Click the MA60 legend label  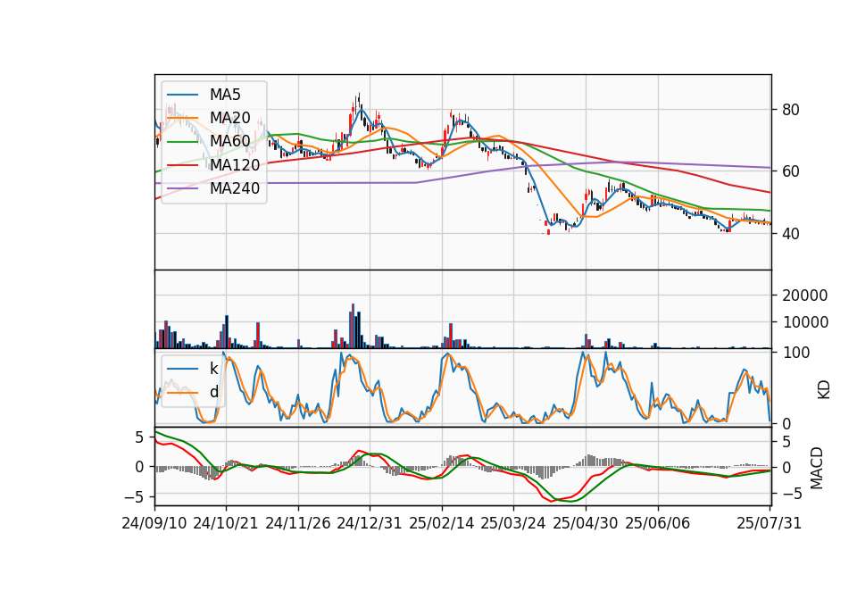[x=230, y=141]
